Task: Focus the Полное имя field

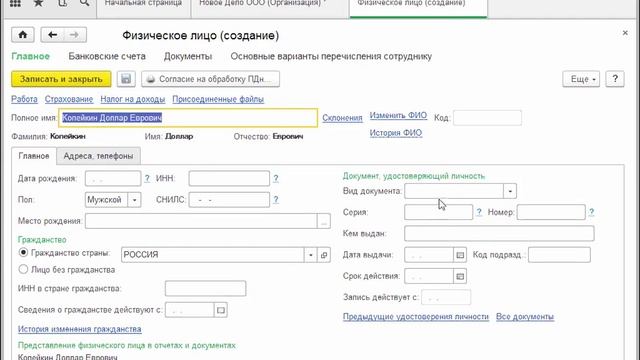Action: pyautogui.click(x=188, y=118)
